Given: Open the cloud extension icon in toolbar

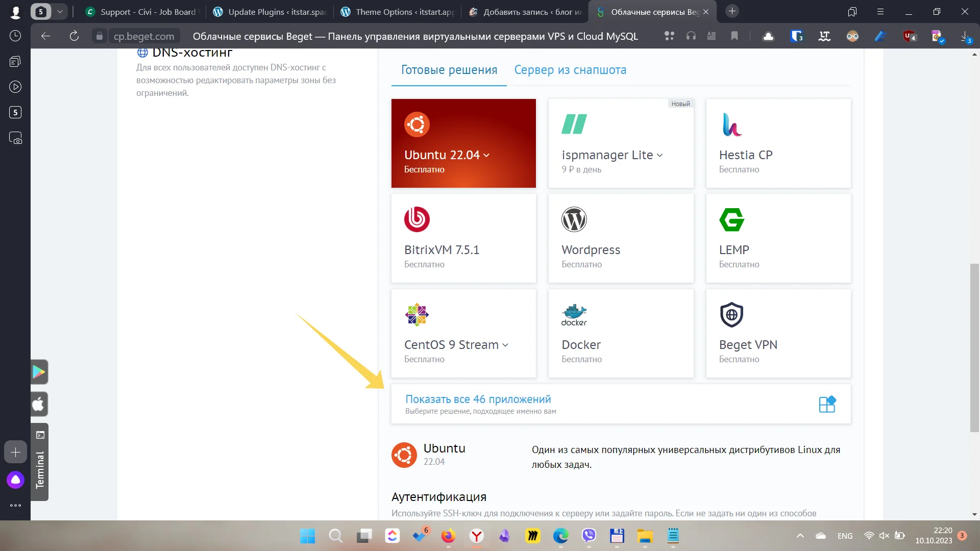Looking at the screenshot, I should click(768, 36).
